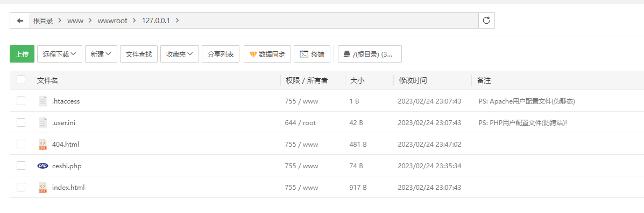644x213 pixels.
Task: Click the terminal icon on 终端 button
Action: tap(304, 54)
